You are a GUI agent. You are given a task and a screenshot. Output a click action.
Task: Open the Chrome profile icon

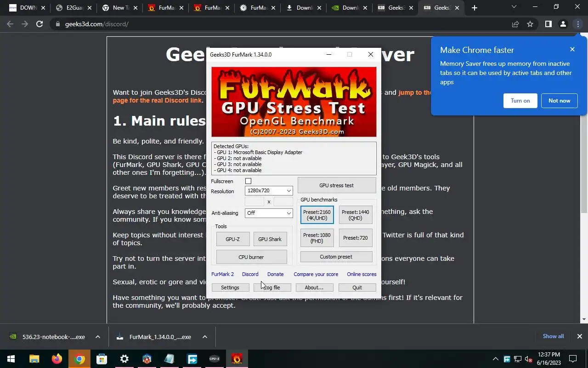tap(563, 24)
